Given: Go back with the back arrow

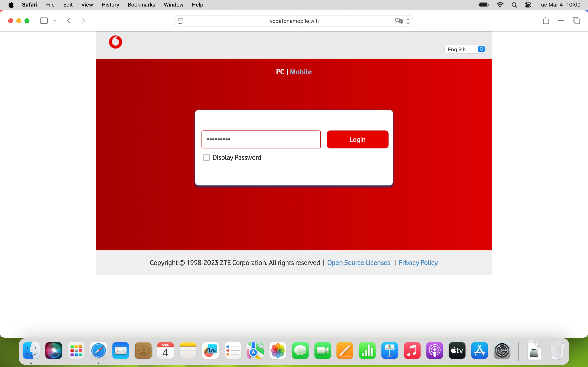Looking at the screenshot, I should click(x=69, y=21).
